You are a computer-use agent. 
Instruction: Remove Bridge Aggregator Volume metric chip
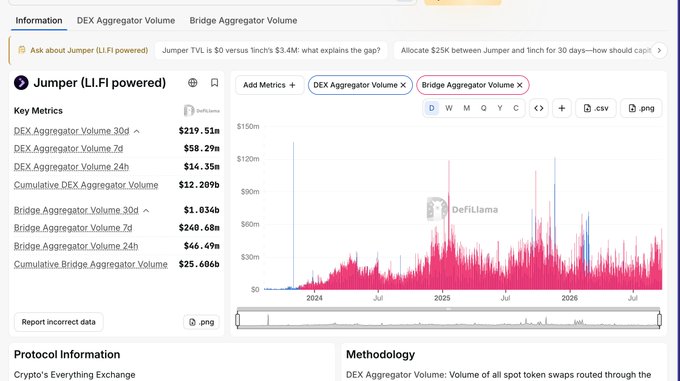click(x=520, y=85)
